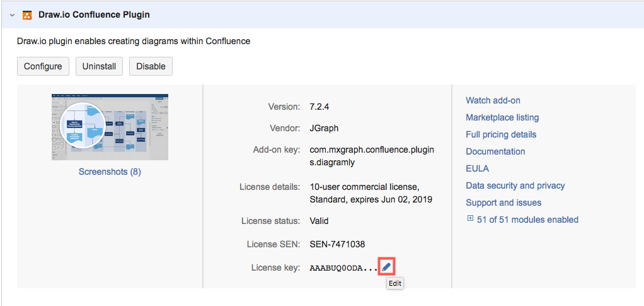
Task: Click the Draw.io plugin logo icon
Action: click(27, 15)
